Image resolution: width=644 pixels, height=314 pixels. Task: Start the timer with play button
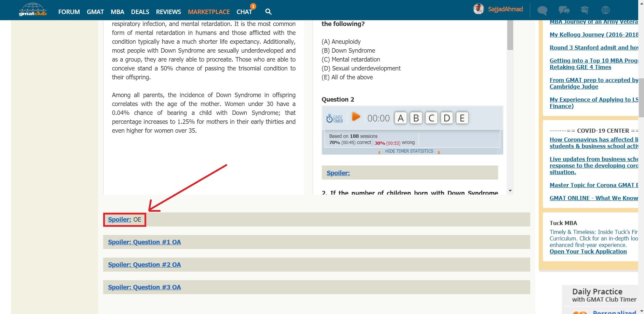click(x=356, y=117)
